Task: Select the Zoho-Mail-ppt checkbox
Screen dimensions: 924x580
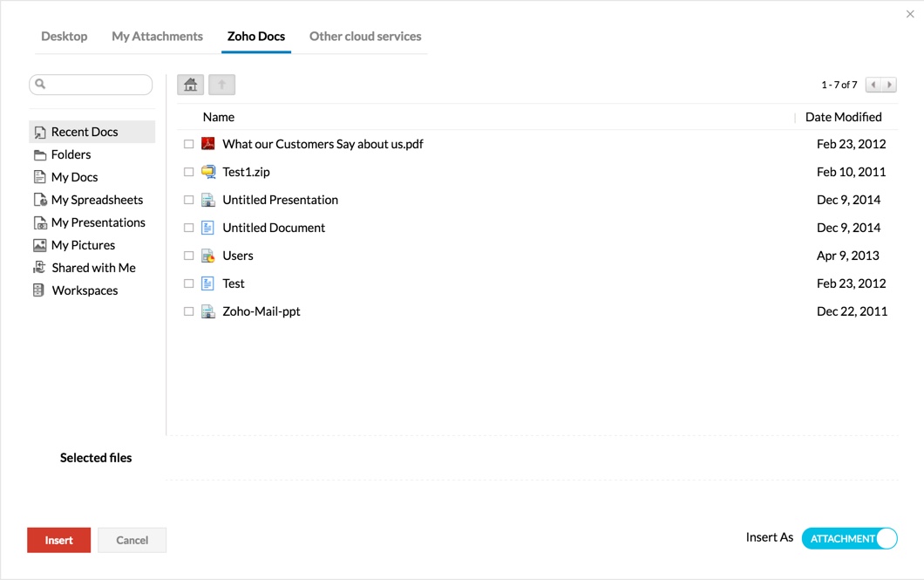Action: 188,311
